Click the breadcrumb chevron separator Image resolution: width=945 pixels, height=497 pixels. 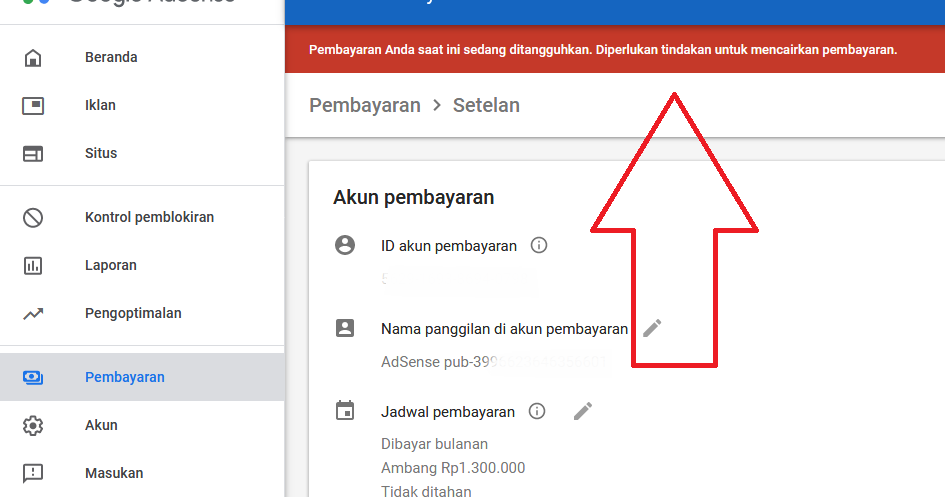[437, 105]
